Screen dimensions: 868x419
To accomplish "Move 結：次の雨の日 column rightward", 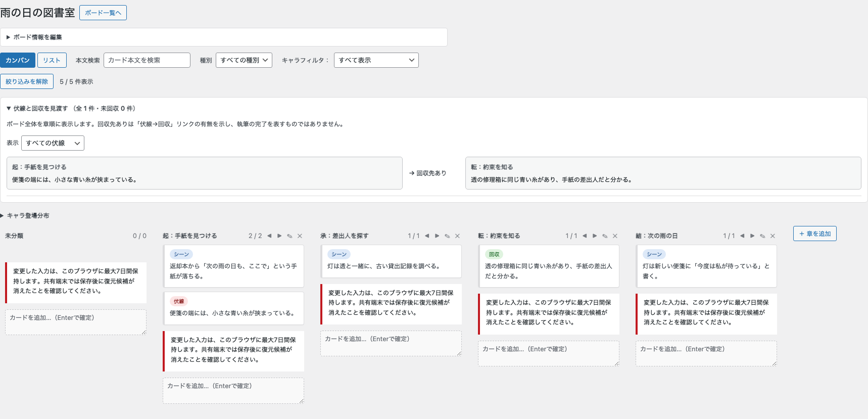I will 752,236.
